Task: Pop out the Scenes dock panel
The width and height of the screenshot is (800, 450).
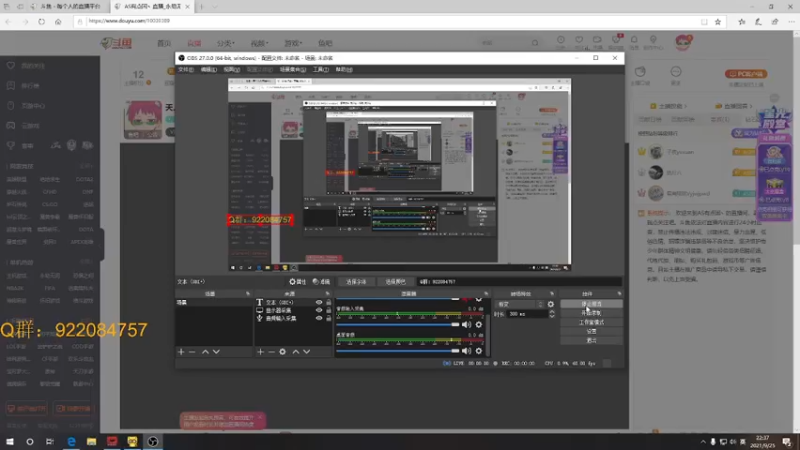Action: (x=248, y=294)
